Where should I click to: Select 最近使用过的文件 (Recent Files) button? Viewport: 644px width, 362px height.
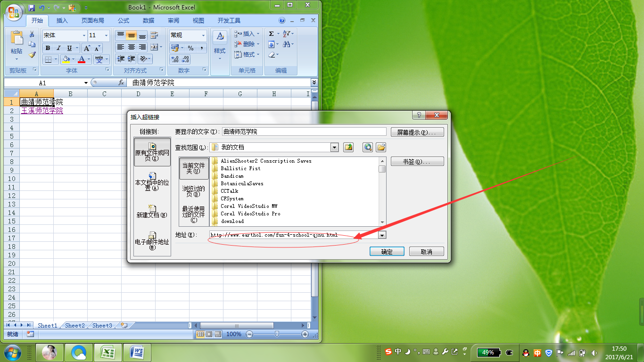194,214
